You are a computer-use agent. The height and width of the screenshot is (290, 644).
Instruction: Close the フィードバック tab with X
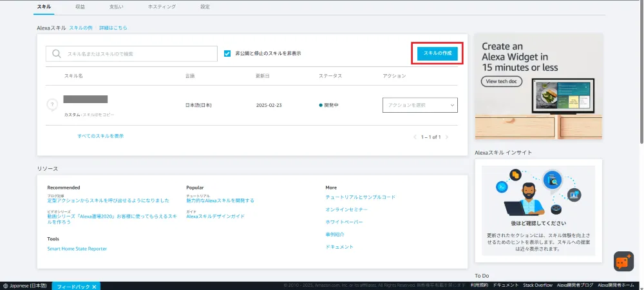[x=94, y=286]
